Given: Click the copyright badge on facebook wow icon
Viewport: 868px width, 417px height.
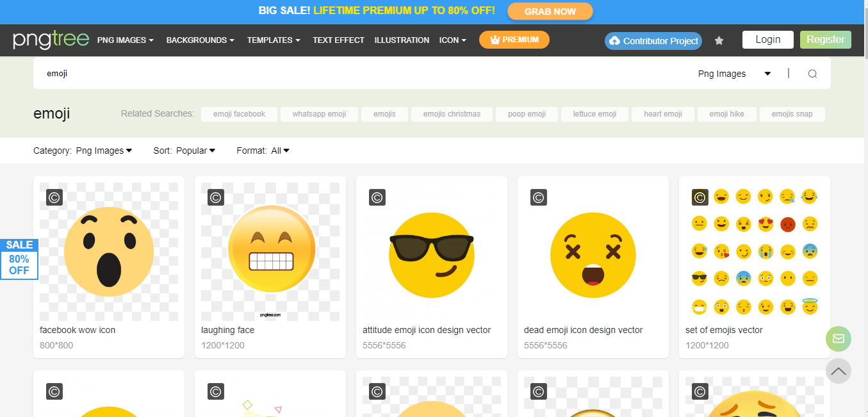Looking at the screenshot, I should 54,197.
